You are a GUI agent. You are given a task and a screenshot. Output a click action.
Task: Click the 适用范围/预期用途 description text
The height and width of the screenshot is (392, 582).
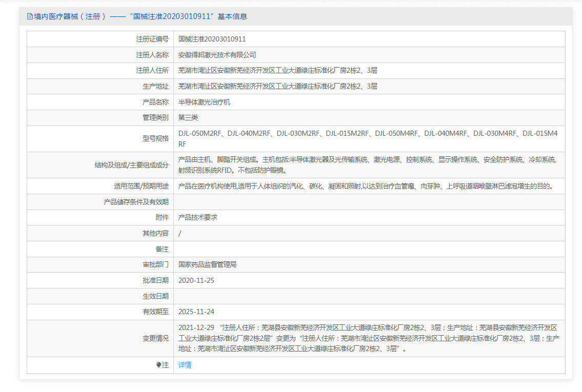click(x=365, y=186)
